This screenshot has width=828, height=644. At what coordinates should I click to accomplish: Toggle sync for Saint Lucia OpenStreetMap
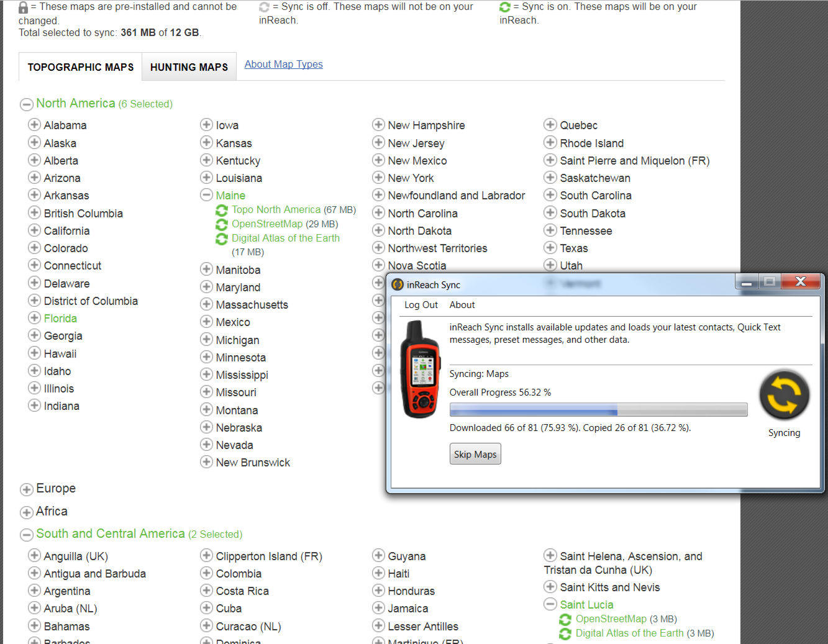pos(565,619)
